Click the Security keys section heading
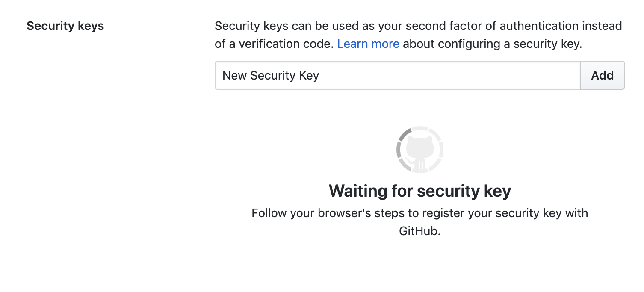 click(65, 26)
